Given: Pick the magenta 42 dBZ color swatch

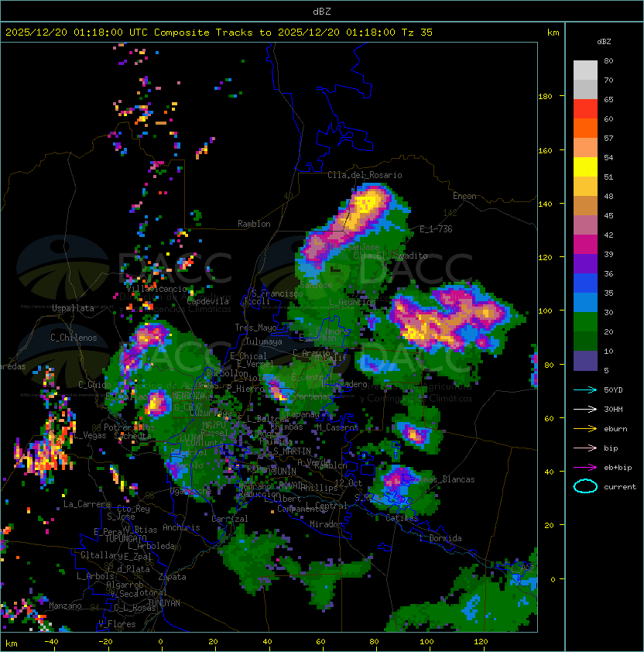Looking at the screenshot, I should pyautogui.click(x=585, y=244).
